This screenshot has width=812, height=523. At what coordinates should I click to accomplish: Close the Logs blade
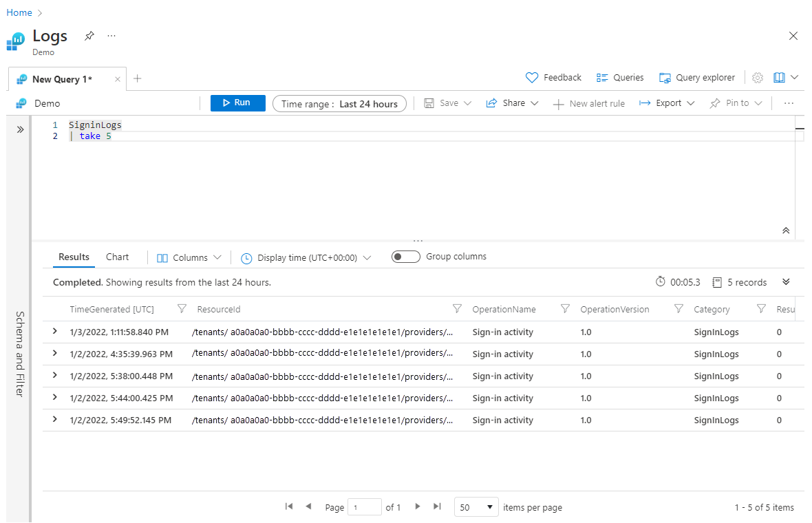coord(793,36)
